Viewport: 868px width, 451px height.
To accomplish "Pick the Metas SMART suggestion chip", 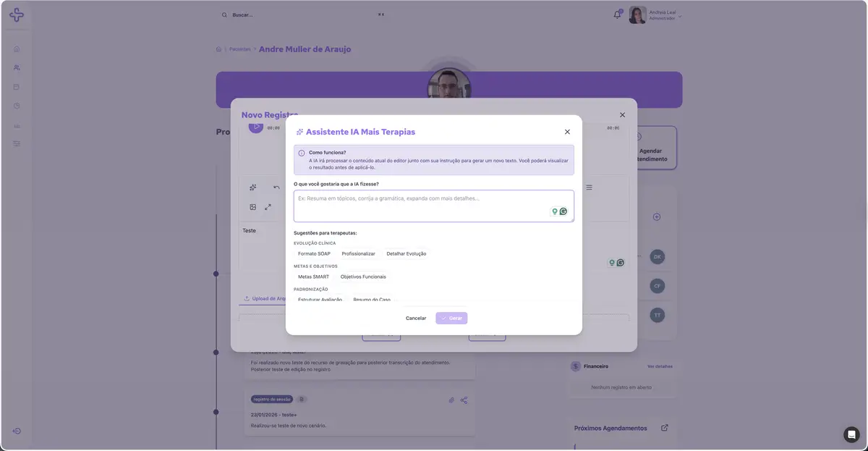I will [x=313, y=277].
